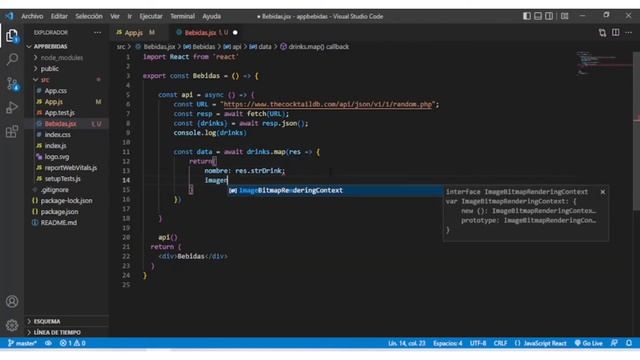Accept the ImageBitmapRenderingContext suggestion
Viewport: 640px width, 360px height.
pos(335,191)
